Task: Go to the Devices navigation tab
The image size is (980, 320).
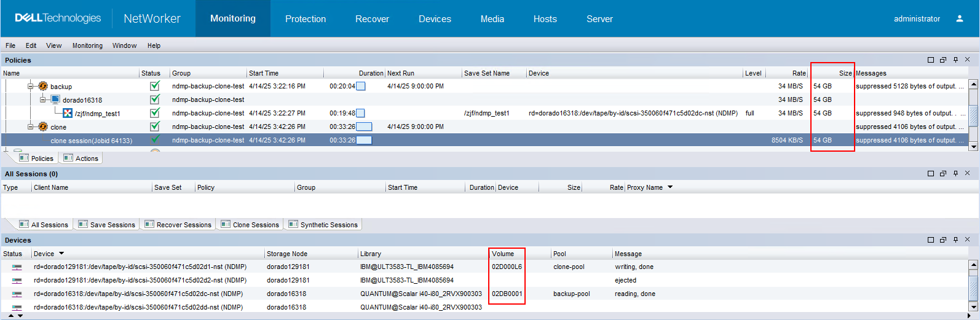Action: (435, 19)
